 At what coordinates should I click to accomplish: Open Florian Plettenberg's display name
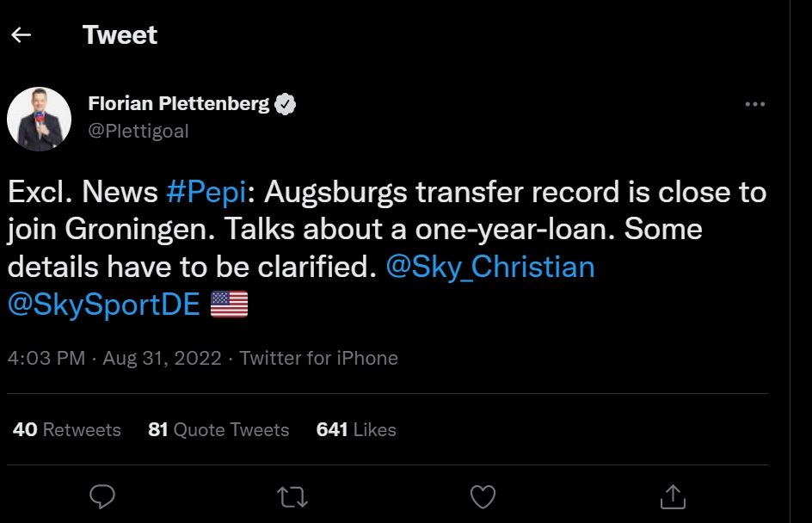pyautogui.click(x=178, y=103)
